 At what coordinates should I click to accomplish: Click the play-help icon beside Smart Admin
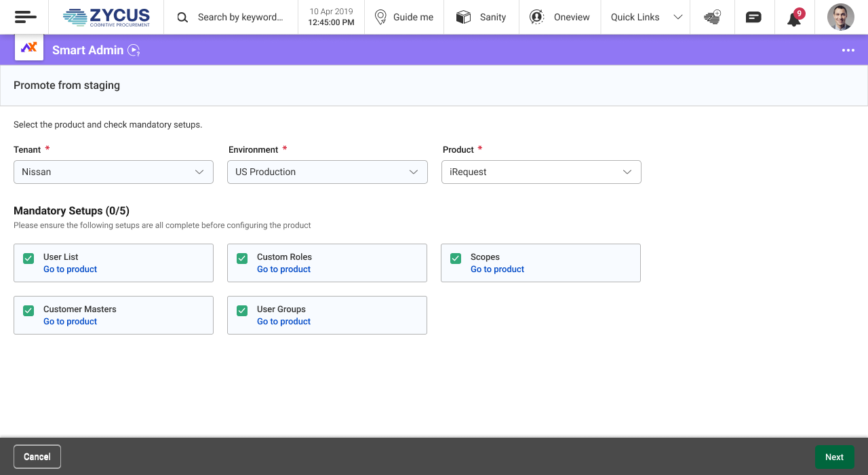134,50
